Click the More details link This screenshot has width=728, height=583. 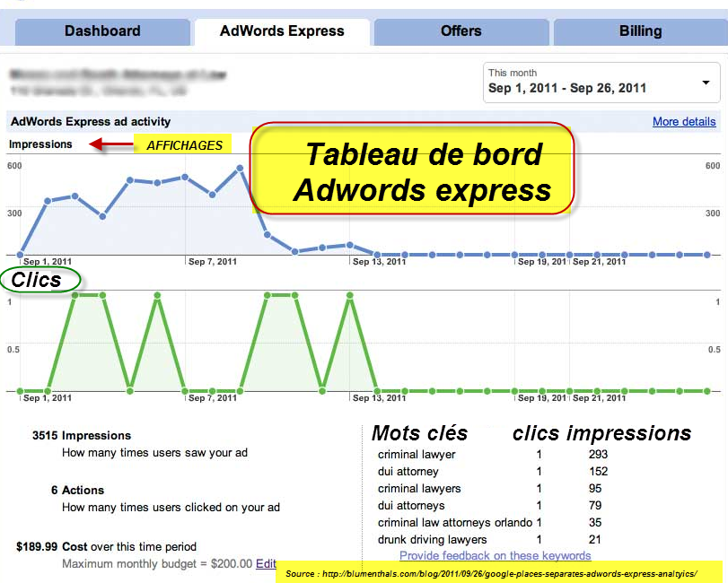[684, 121]
